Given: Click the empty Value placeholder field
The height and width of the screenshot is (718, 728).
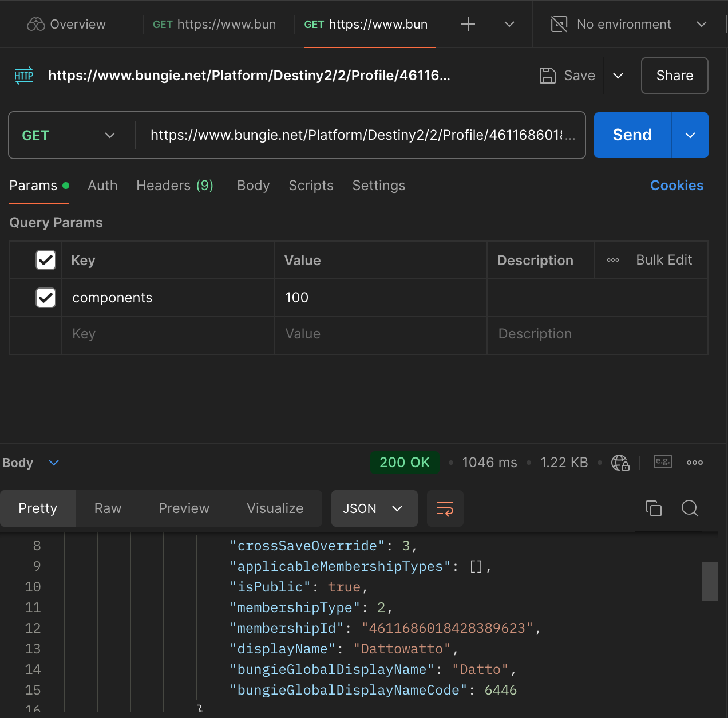Looking at the screenshot, I should [x=381, y=334].
